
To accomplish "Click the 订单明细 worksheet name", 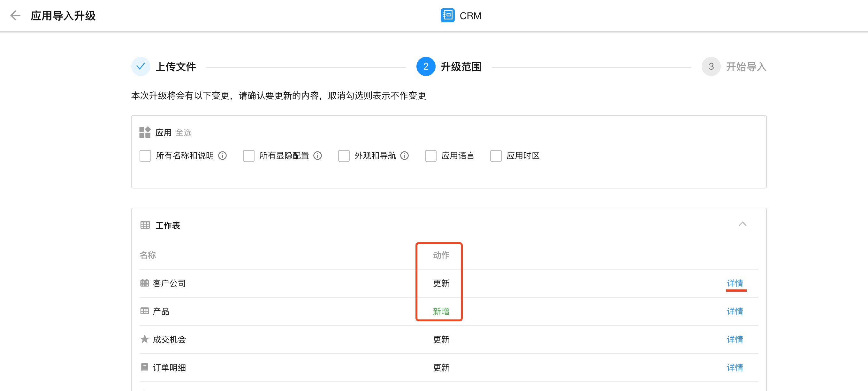I will coord(169,367).
